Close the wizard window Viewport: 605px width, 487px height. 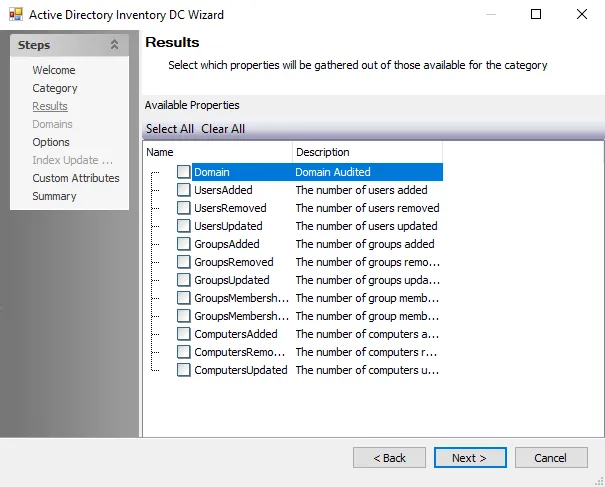pyautogui.click(x=582, y=14)
